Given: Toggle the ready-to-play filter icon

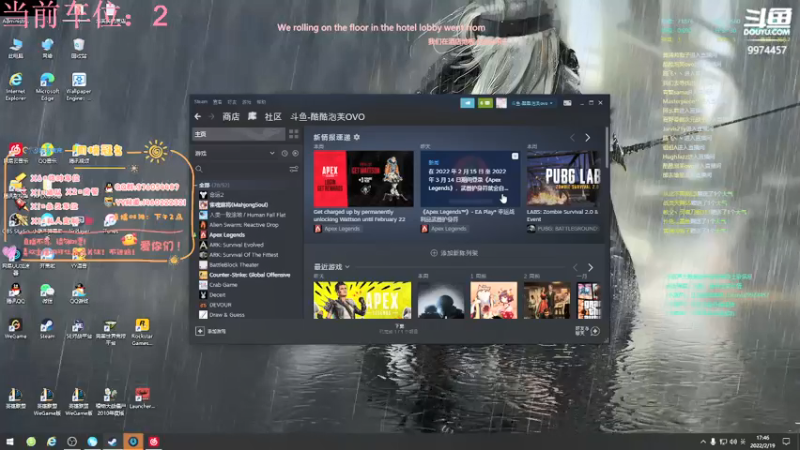Looking at the screenshot, I should pos(295,153).
